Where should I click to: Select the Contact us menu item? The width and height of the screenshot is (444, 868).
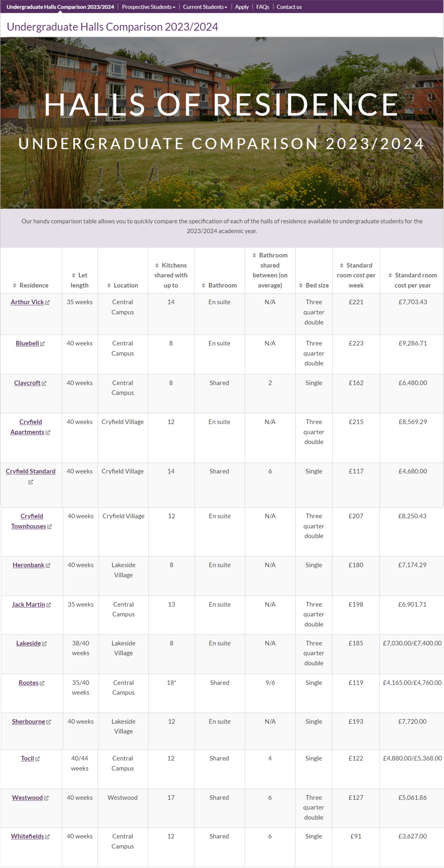289,7
